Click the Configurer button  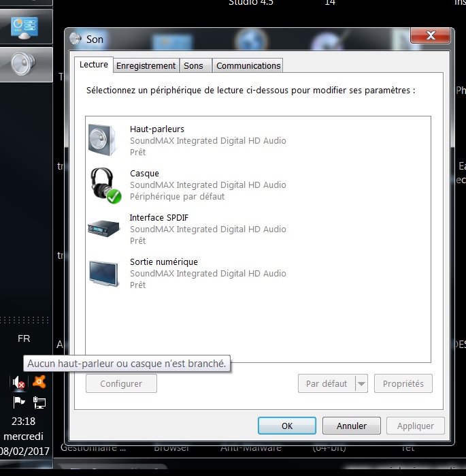tap(121, 383)
